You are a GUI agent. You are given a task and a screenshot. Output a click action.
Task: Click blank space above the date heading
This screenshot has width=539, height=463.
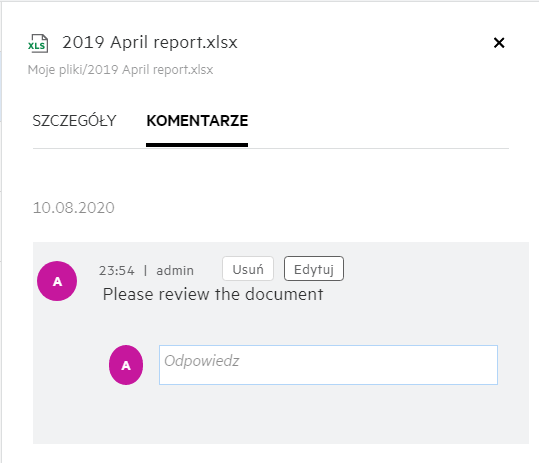coord(271,174)
